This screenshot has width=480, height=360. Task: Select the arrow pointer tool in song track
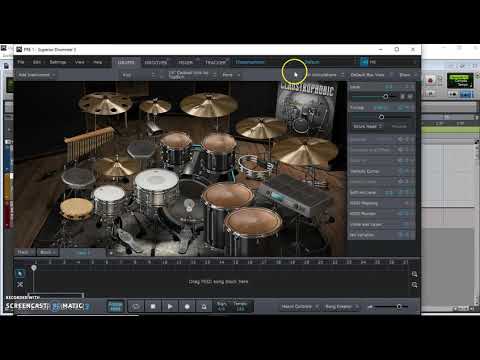pyautogui.click(x=20, y=274)
